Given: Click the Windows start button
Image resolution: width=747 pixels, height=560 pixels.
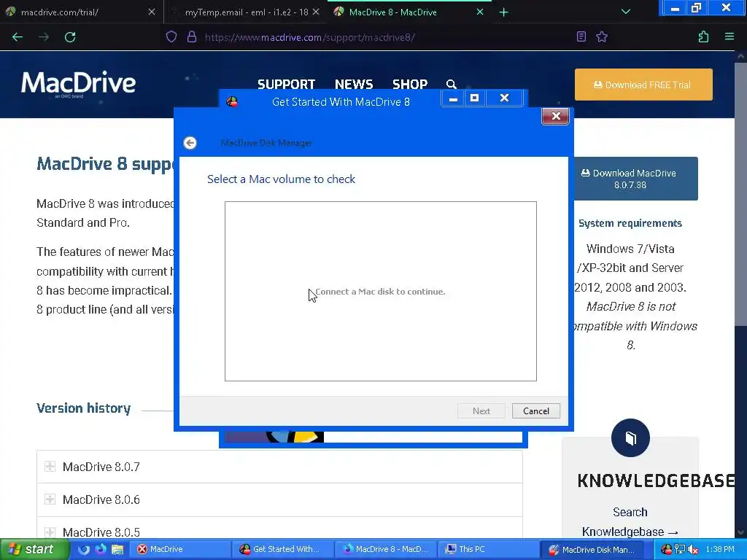Looking at the screenshot, I should click(34, 549).
